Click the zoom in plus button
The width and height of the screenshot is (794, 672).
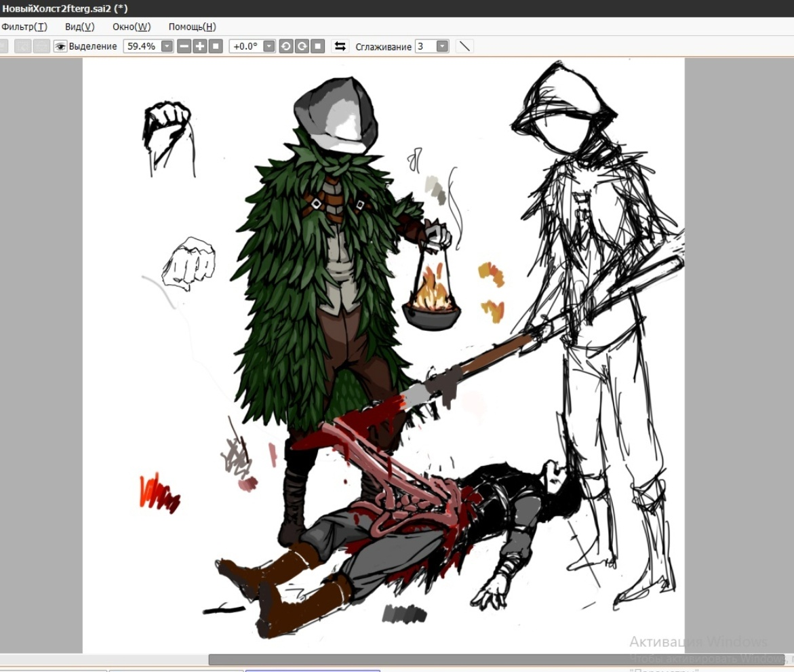click(x=200, y=46)
